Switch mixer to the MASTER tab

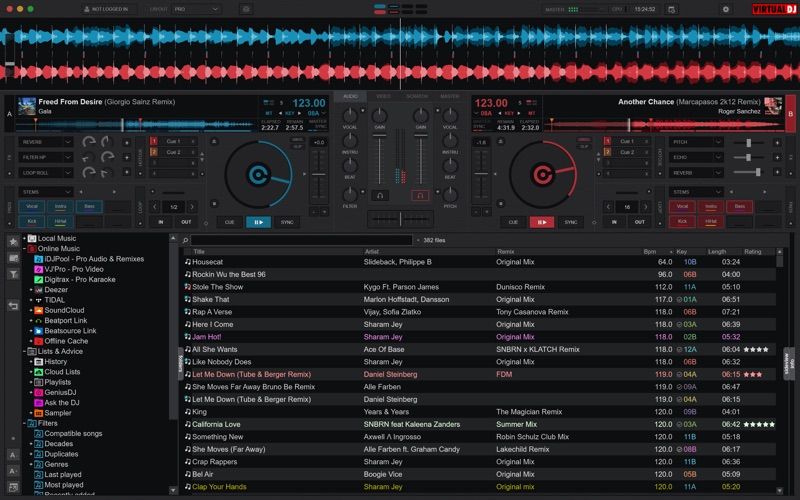pos(449,96)
